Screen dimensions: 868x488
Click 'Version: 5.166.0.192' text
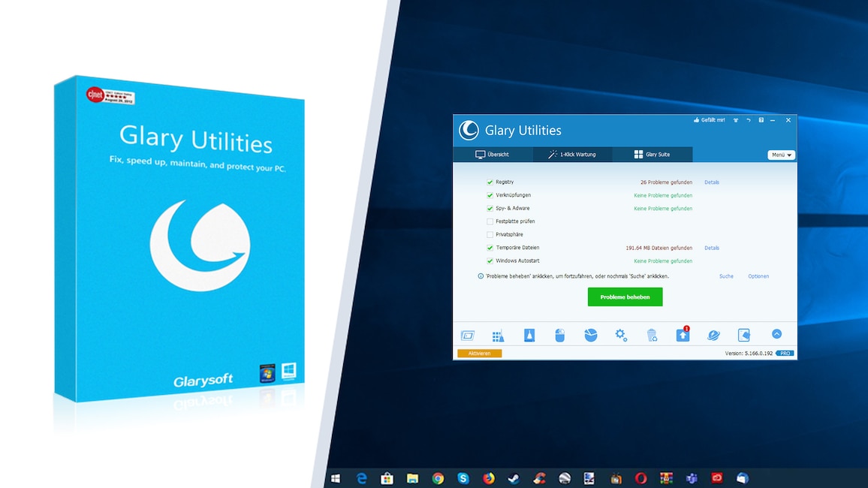749,353
